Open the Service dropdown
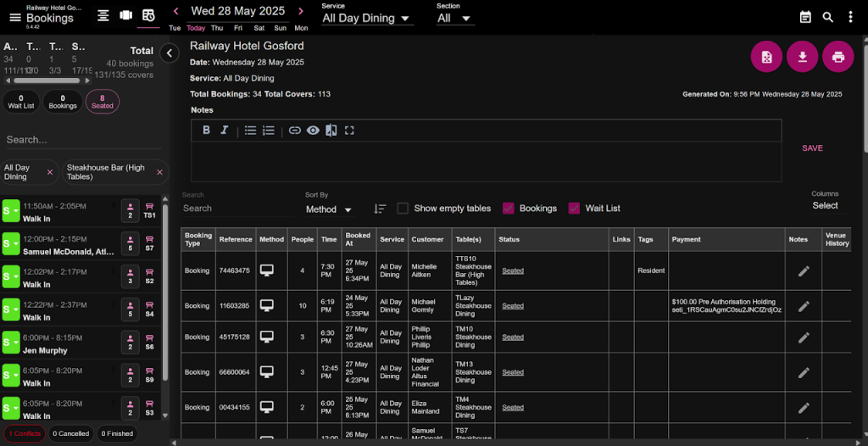Viewport: 868px width, 446px height. [x=367, y=19]
